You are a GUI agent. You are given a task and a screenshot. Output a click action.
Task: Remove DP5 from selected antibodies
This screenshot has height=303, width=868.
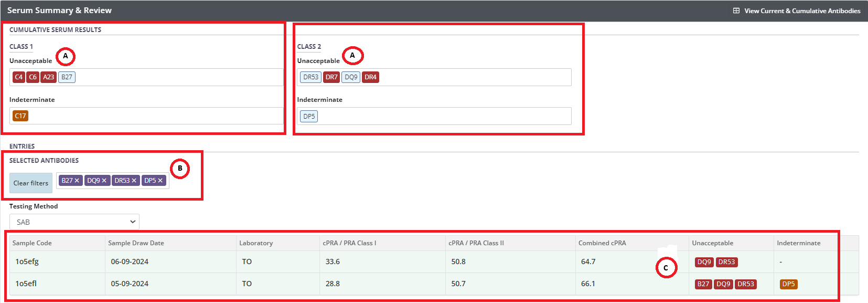click(160, 181)
